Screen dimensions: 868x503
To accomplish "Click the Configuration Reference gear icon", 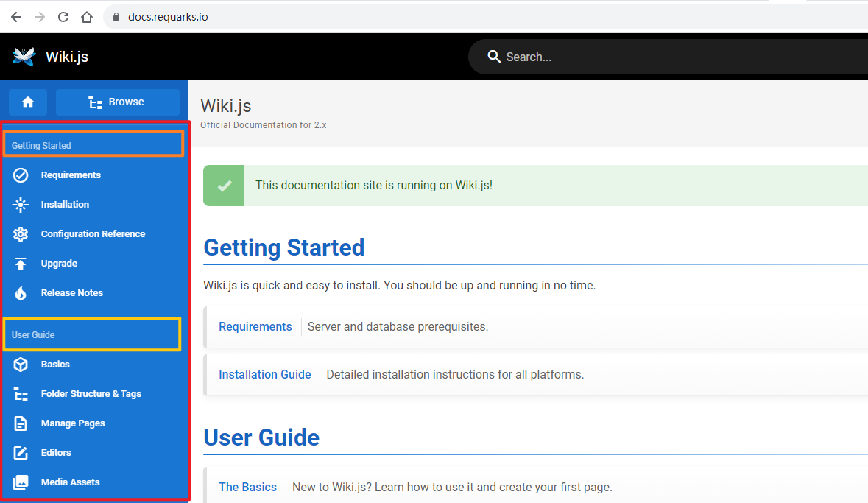I will pos(21,233).
